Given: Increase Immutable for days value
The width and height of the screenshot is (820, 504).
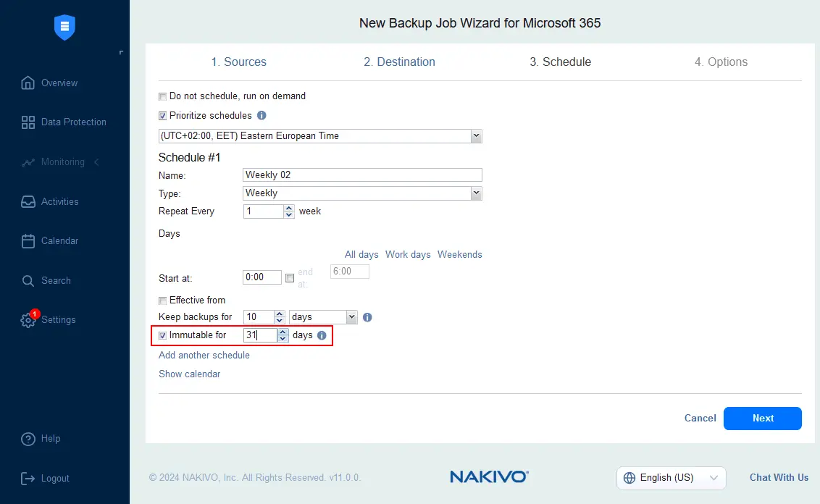Looking at the screenshot, I should pos(283,332).
